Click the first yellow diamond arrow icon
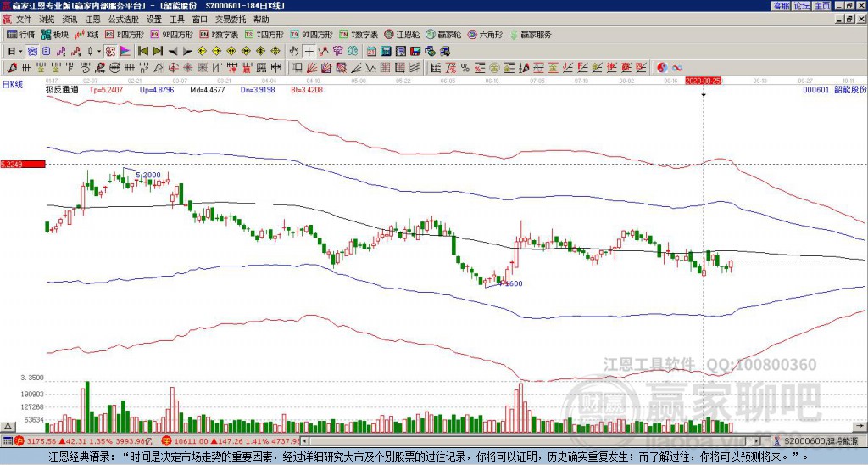868x465 pixels. coord(203,51)
